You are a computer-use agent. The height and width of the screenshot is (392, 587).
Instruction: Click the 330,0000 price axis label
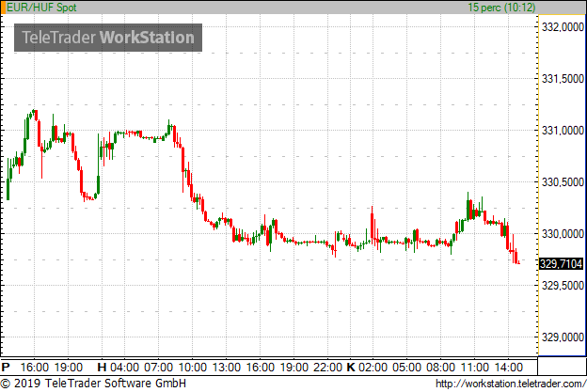click(x=563, y=234)
